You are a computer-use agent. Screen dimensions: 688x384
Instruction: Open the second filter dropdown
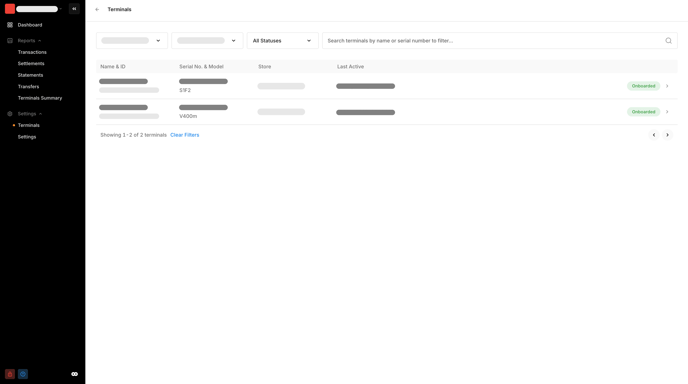(x=207, y=41)
